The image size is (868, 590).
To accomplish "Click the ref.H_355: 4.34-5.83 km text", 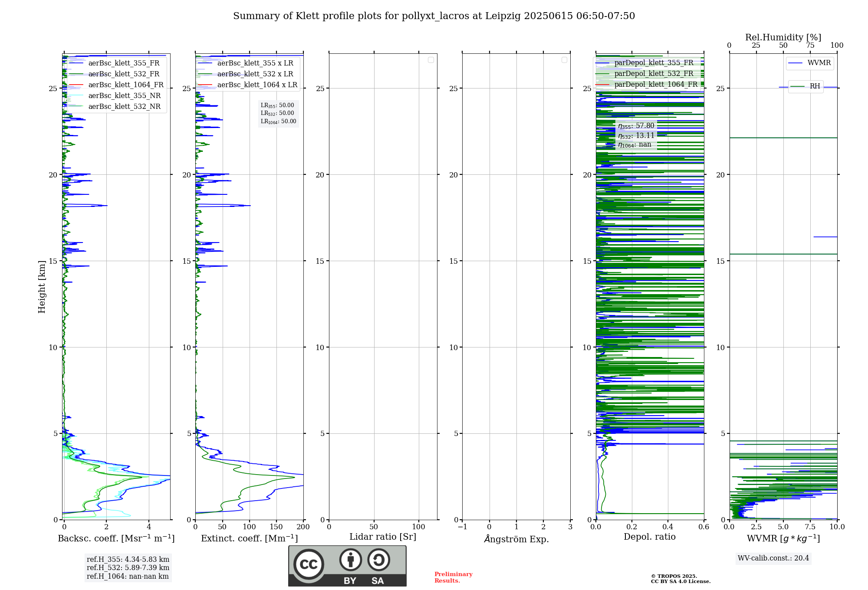I will pyautogui.click(x=128, y=560).
